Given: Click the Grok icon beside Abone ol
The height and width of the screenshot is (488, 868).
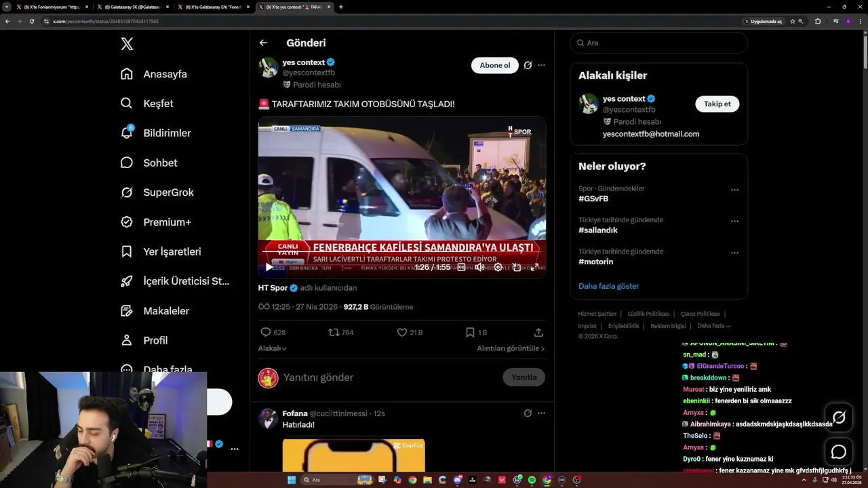Looking at the screenshot, I should pyautogui.click(x=528, y=65).
